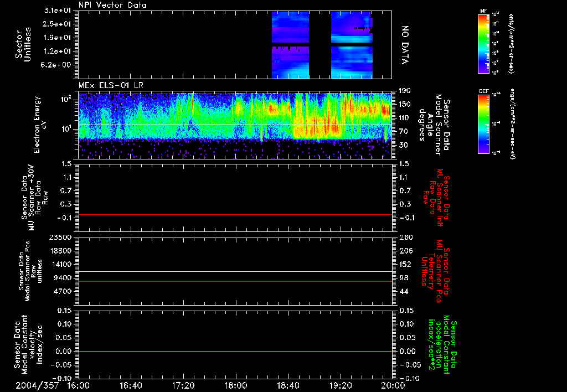
Task: Click the 9400 scanner position tick label
Action: [x=62, y=278]
